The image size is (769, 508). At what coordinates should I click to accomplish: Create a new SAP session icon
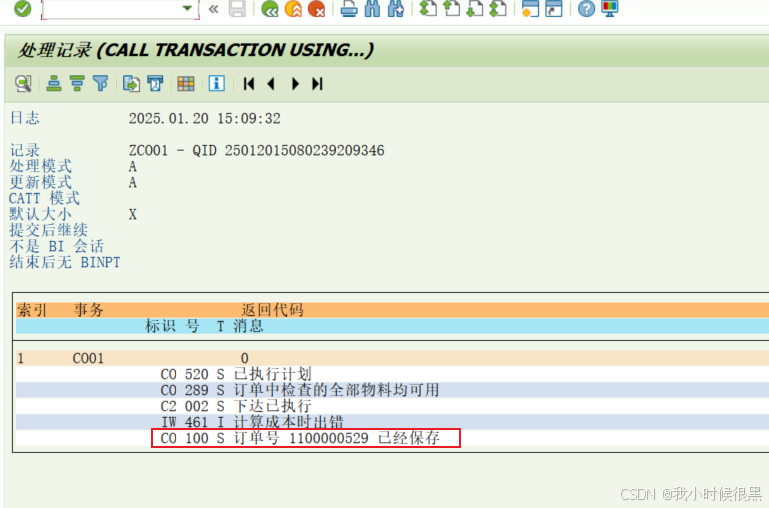coord(530,8)
